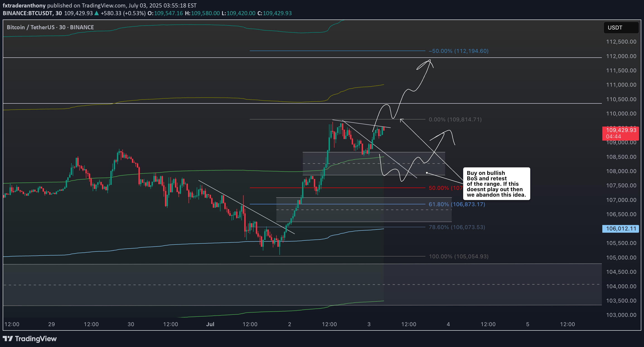Click the 104,000.00 price axis label
This screenshot has width=644, height=347.
621,286
